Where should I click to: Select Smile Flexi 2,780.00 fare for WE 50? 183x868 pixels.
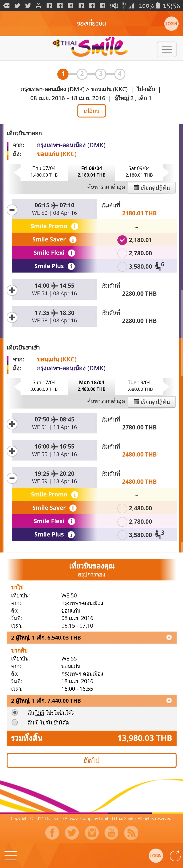[122, 253]
